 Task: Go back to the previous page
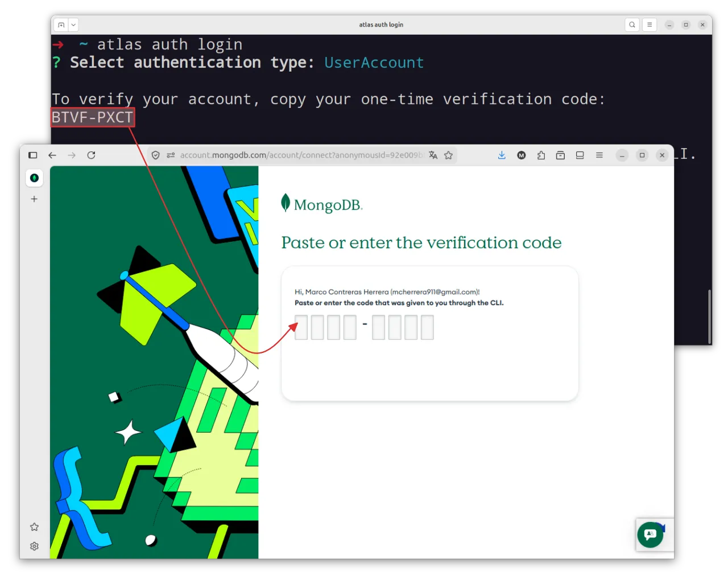click(52, 155)
